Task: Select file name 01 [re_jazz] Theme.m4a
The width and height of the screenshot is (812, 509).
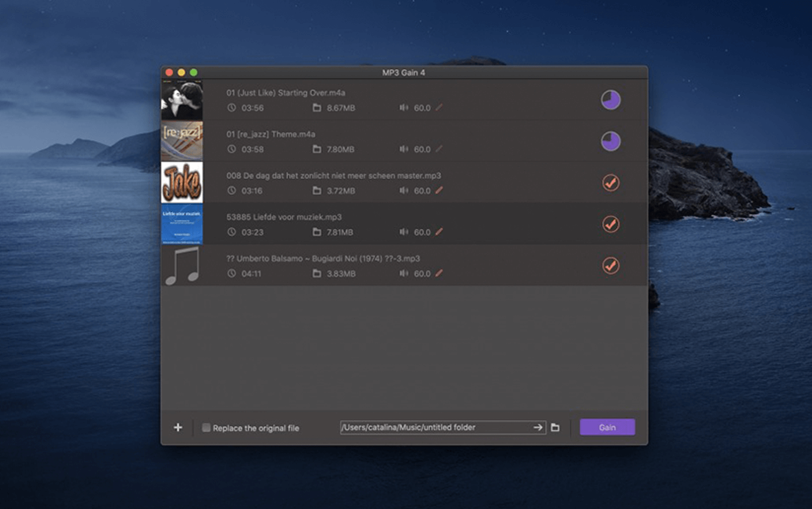Action: (271, 134)
